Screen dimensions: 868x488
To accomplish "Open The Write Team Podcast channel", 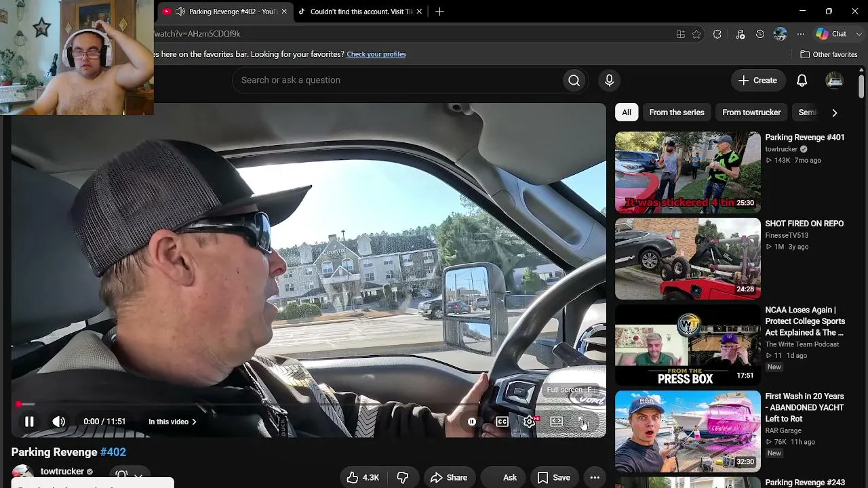I will [802, 344].
